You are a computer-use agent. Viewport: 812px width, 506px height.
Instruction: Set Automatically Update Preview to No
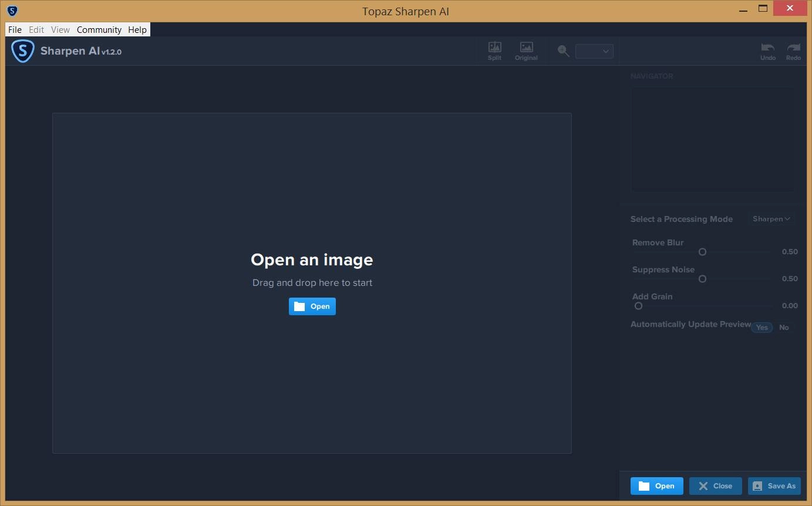click(x=784, y=328)
